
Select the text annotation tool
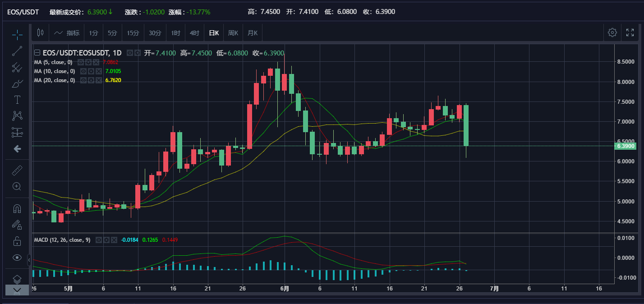[x=17, y=100]
